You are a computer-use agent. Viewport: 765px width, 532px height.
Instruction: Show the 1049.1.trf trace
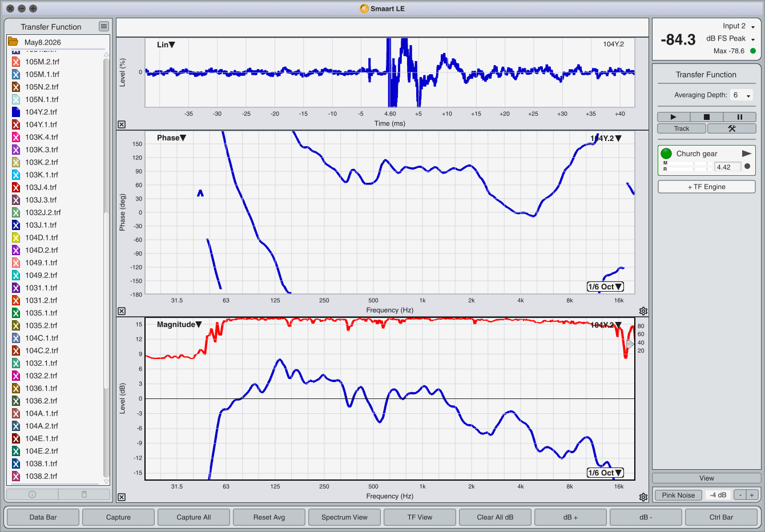[x=16, y=263]
